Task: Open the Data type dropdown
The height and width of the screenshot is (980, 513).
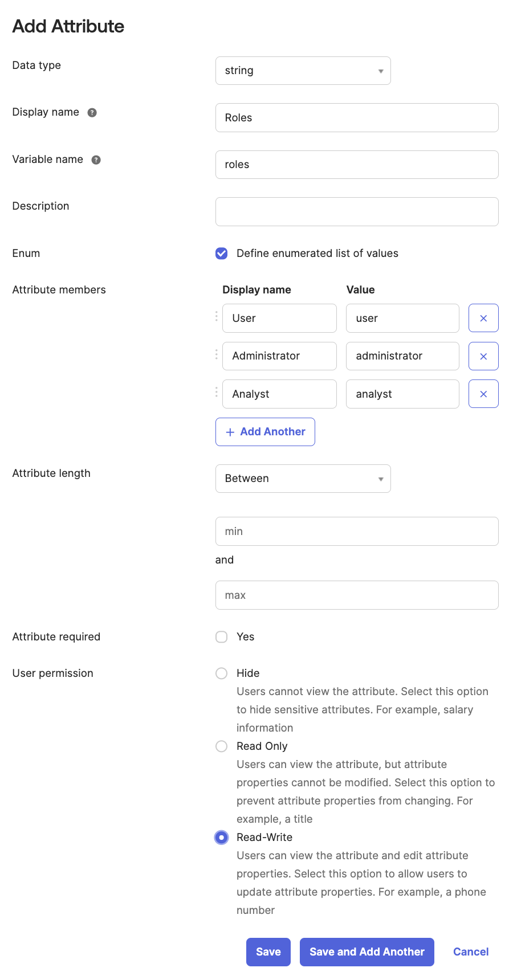Action: [x=303, y=71]
